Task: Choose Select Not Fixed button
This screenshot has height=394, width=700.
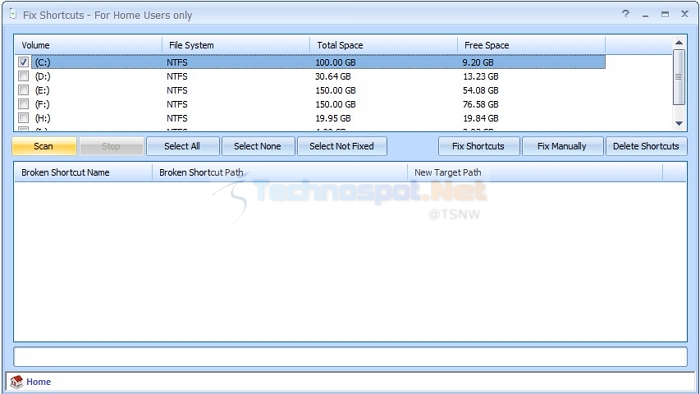Action: tap(342, 146)
